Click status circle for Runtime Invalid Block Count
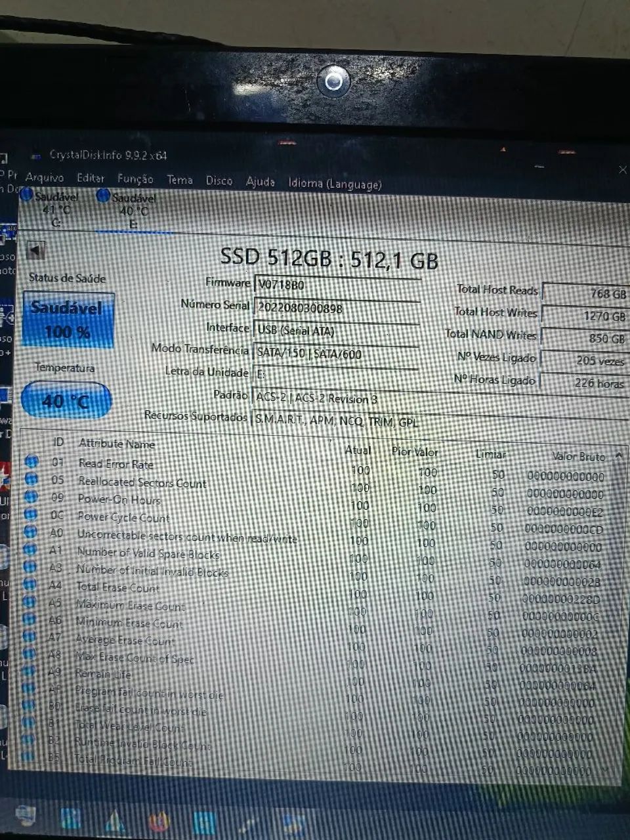The height and width of the screenshot is (840, 630). pos(28,740)
